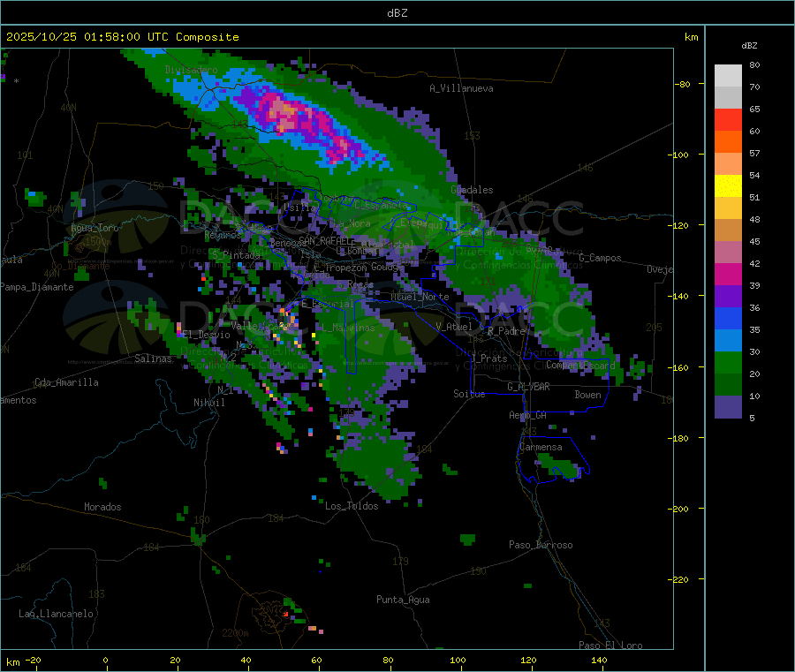Click the '-20' km bottom axis label
The width and height of the screenshot is (795, 672).
[33, 660]
